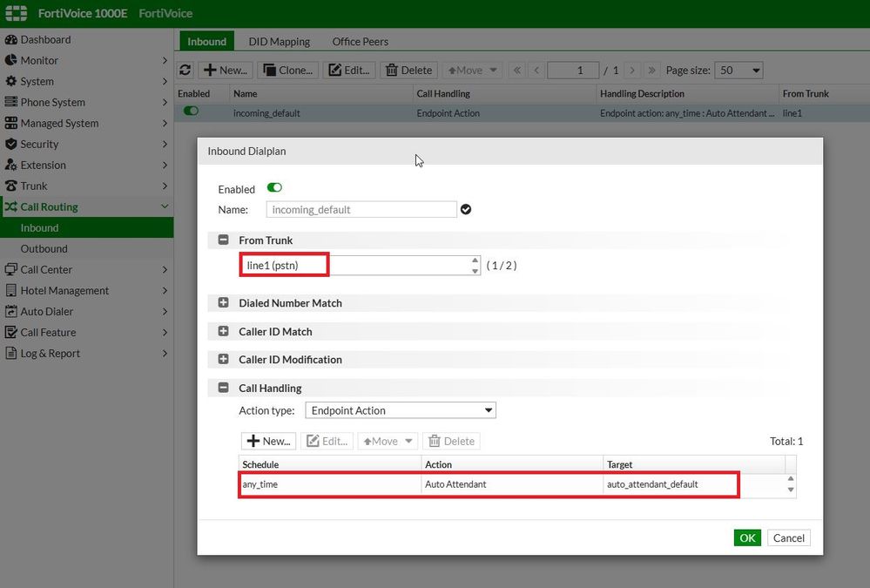Viewport: 870px width, 588px height.
Task: Open the Page size dropdown
Action: [x=738, y=70]
